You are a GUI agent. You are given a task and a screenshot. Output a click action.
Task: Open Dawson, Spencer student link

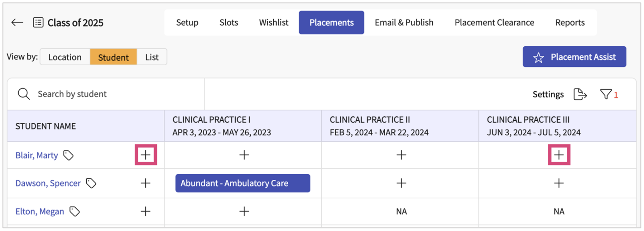(x=48, y=183)
